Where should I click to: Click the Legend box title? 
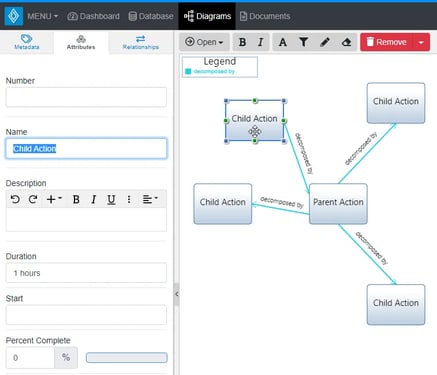[220, 61]
